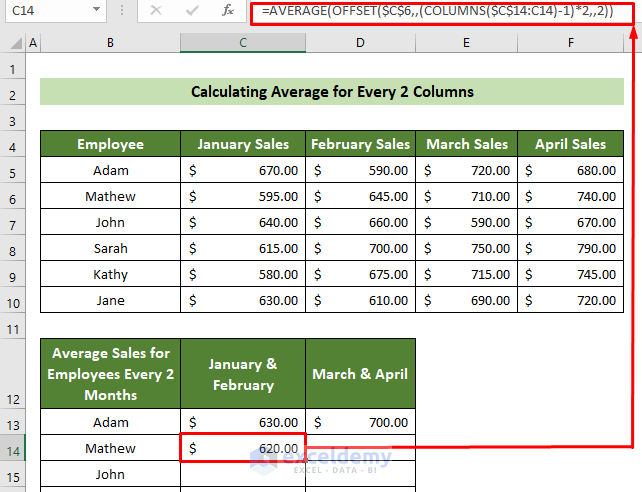Viewport: 642px width, 492px height.
Task: Click the Cancel (X) formula button
Action: [156, 11]
